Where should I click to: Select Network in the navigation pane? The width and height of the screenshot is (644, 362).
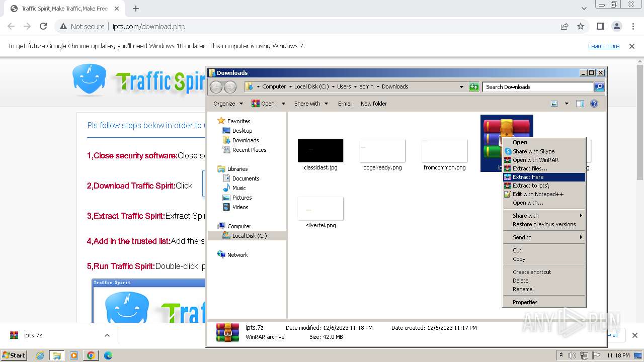[237, 255]
